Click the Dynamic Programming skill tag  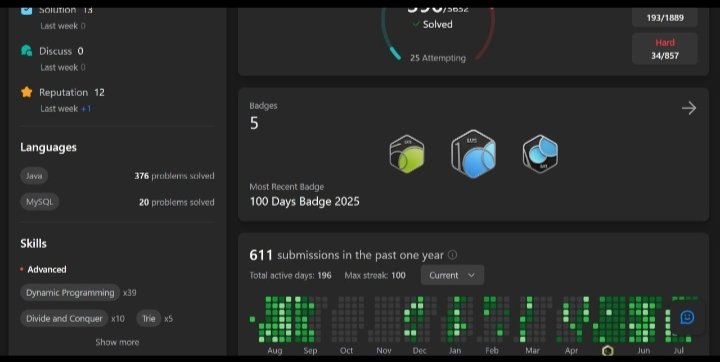(70, 293)
